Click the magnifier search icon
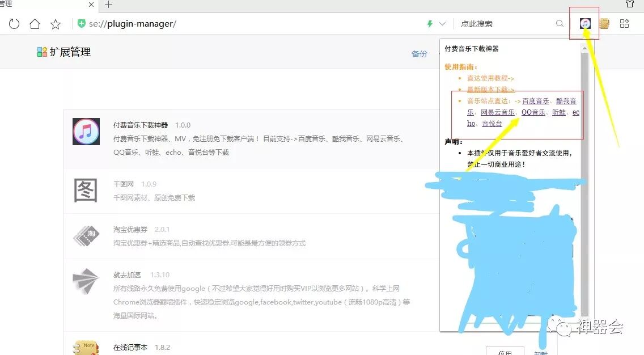This screenshot has height=355, width=644. click(560, 23)
